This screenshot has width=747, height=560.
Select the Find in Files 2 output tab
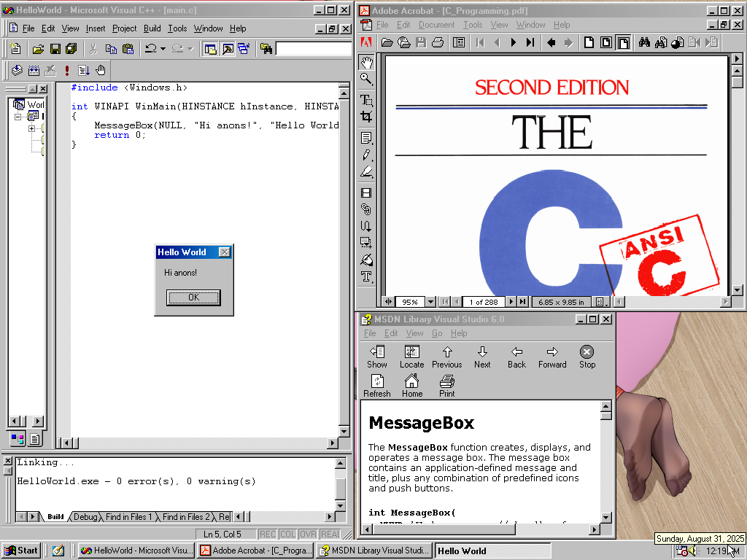186,517
